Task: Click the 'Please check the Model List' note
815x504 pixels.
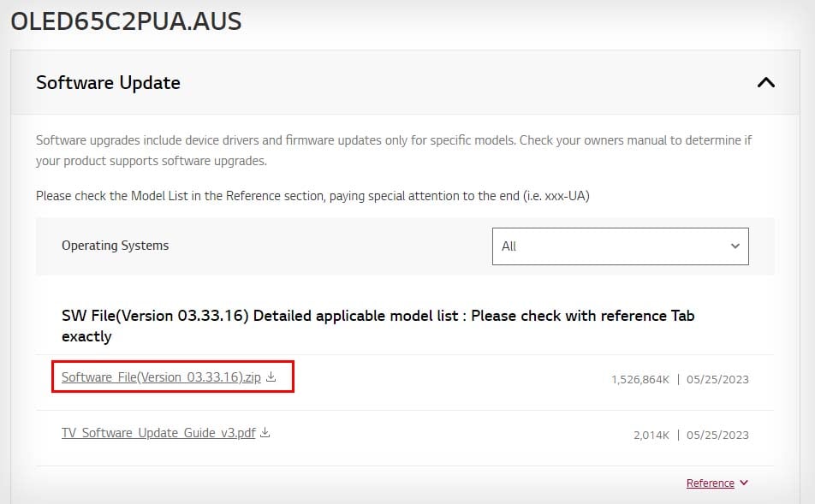Action: pyautogui.click(x=312, y=196)
